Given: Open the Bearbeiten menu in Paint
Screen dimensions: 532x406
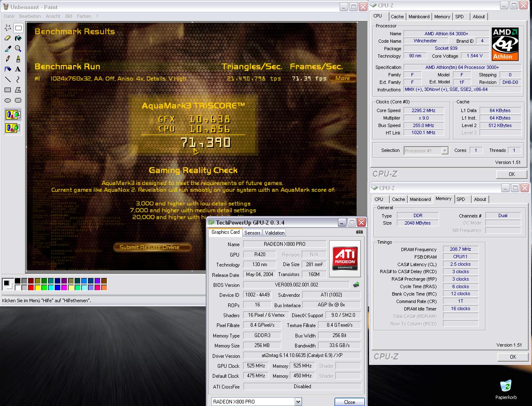Looking at the screenshot, I should click(x=30, y=16).
